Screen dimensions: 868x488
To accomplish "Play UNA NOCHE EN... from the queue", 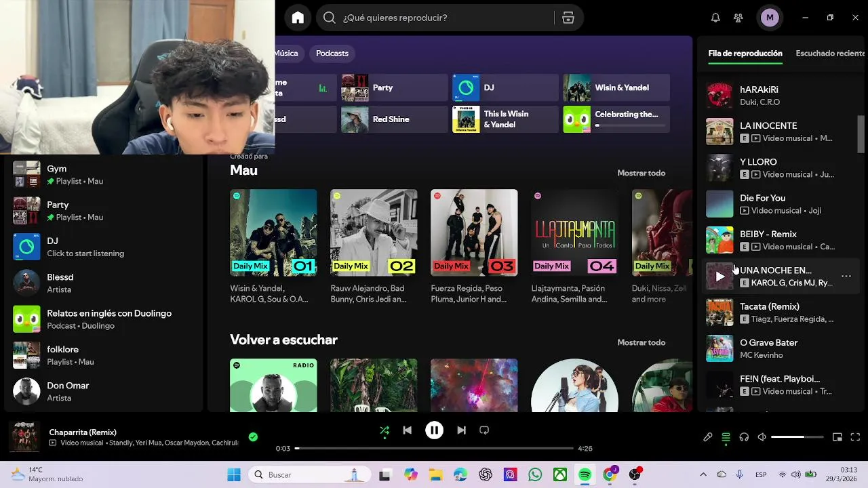I will pyautogui.click(x=719, y=277).
